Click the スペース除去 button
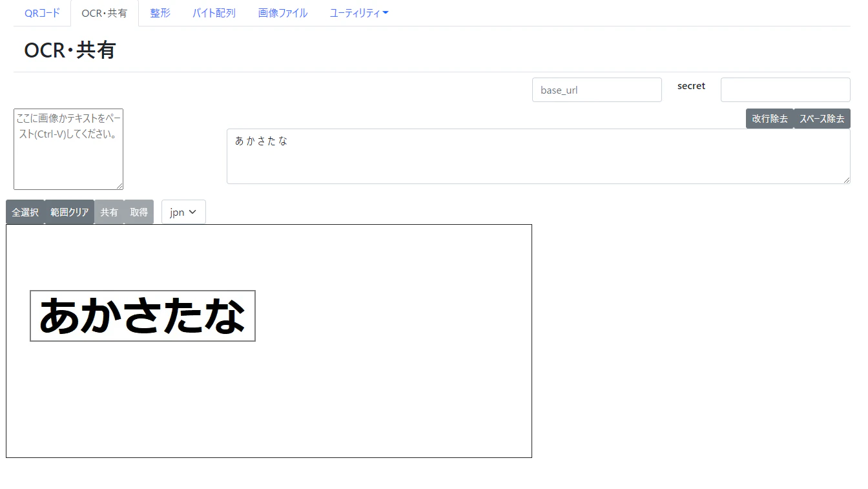The image size is (868, 489). [822, 119]
